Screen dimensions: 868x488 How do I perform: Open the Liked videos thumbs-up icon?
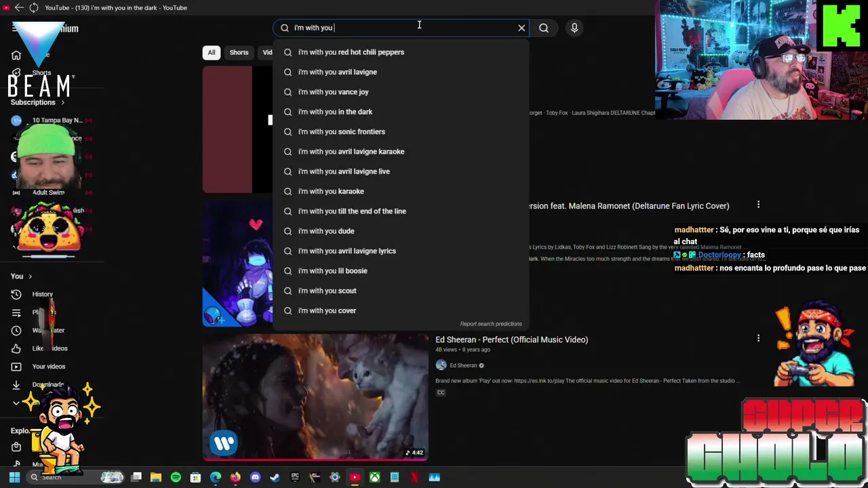pyautogui.click(x=16, y=348)
